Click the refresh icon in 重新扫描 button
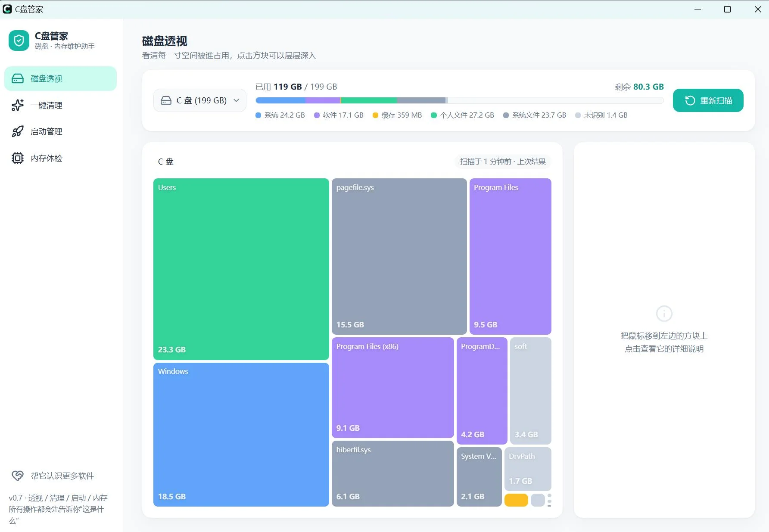769x532 pixels. 690,100
